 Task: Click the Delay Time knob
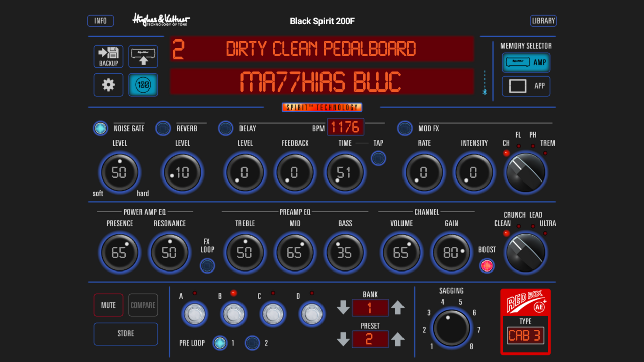coord(344,172)
